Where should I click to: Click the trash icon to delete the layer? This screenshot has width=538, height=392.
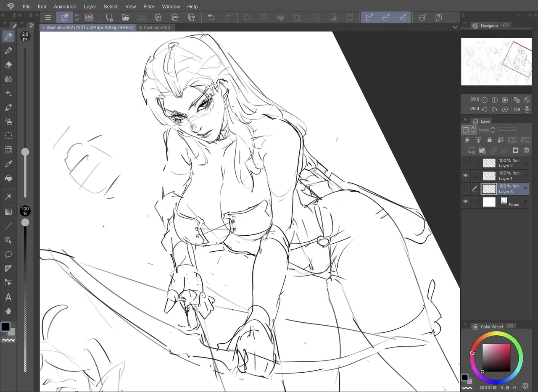point(527,150)
